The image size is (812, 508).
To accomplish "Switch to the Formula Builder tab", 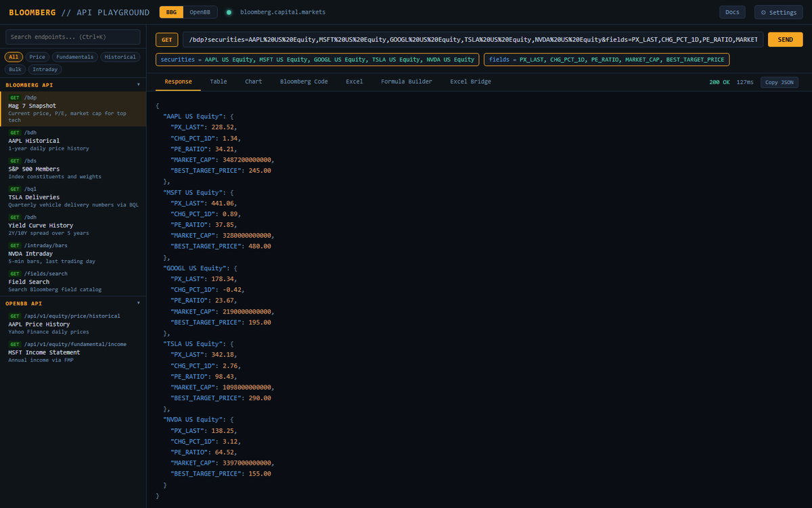I will click(x=407, y=81).
